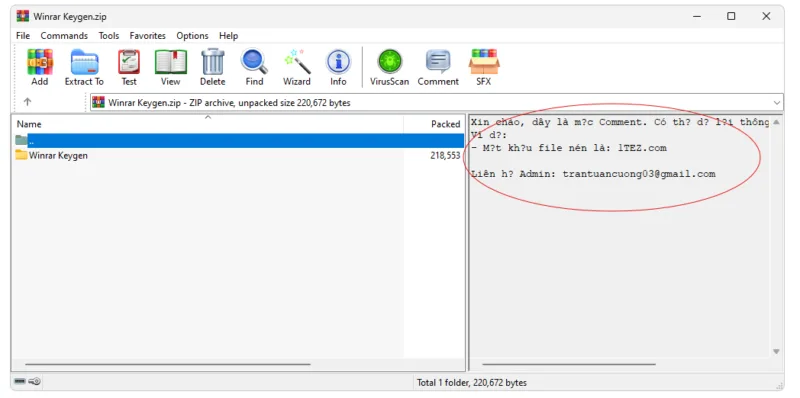Click the password text 1TEZ.com in comment
The height and width of the screenshot is (398, 800).
(x=642, y=148)
